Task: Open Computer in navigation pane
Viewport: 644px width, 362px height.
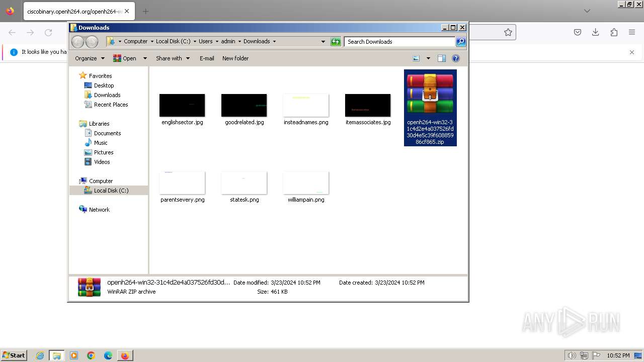Action: click(x=101, y=181)
